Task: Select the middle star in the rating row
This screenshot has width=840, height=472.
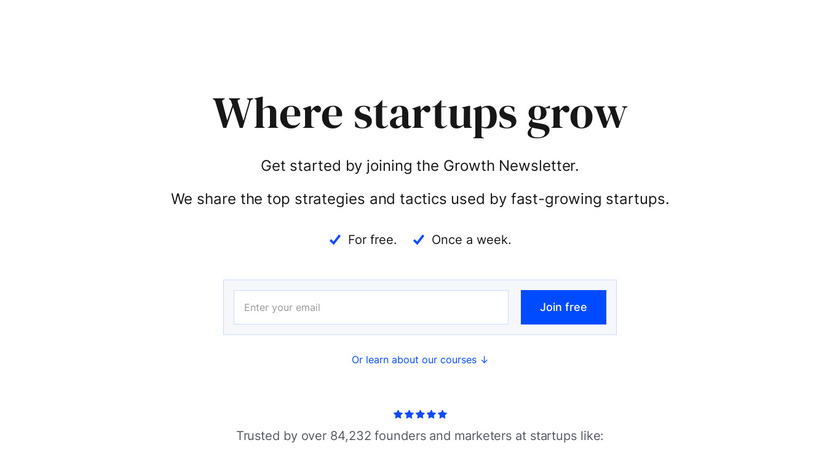Action: tap(420, 414)
